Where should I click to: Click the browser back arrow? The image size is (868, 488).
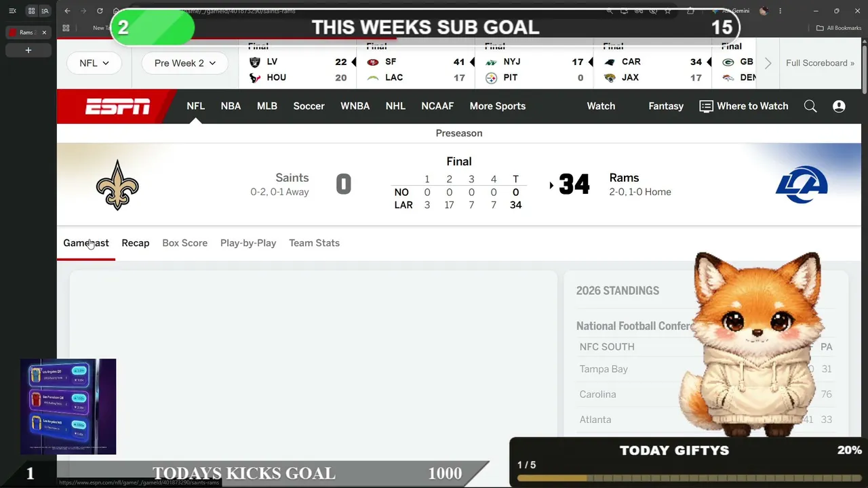click(x=67, y=11)
